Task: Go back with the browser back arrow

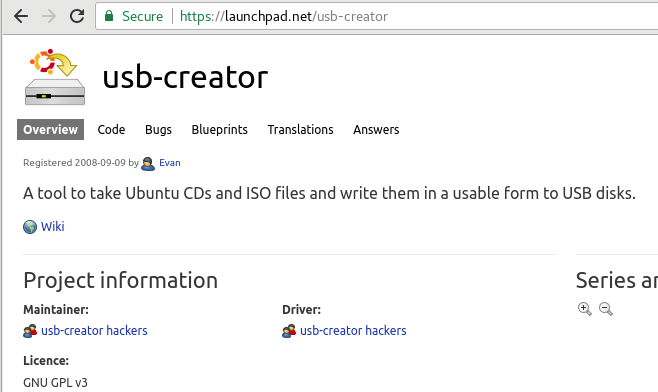Action: (x=21, y=16)
